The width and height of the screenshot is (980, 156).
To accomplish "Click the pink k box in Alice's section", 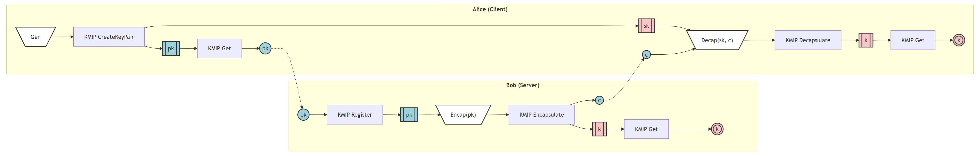I will tap(866, 40).
